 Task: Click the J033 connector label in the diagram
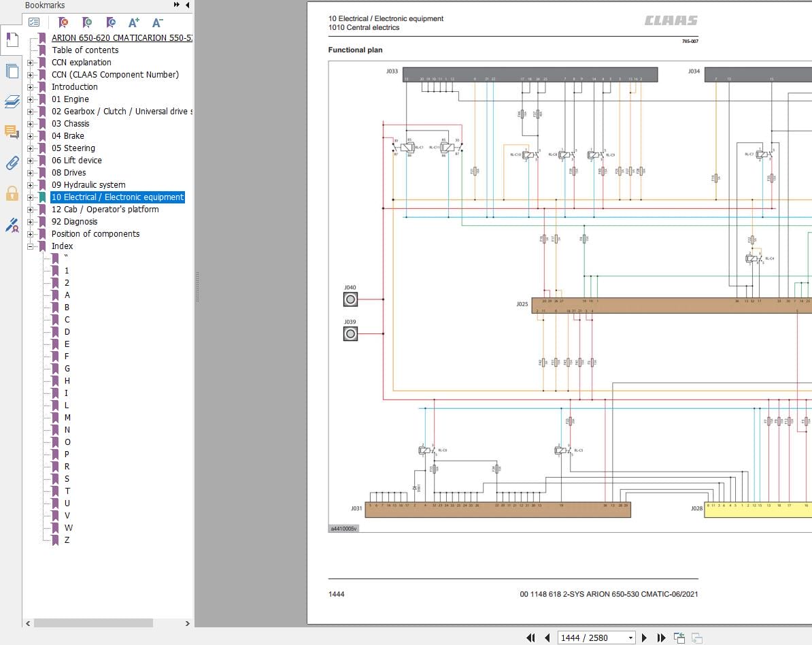click(x=392, y=71)
